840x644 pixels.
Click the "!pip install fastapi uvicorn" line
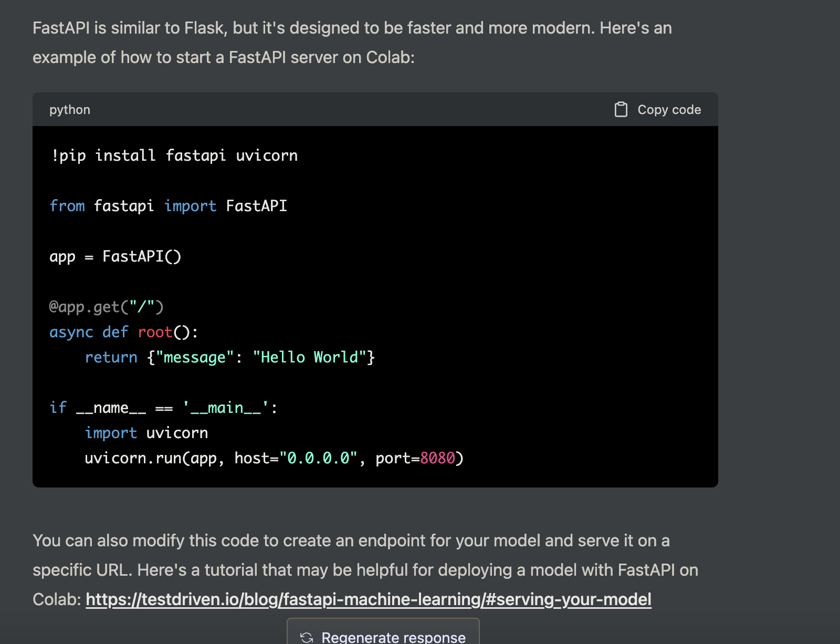tap(174, 155)
